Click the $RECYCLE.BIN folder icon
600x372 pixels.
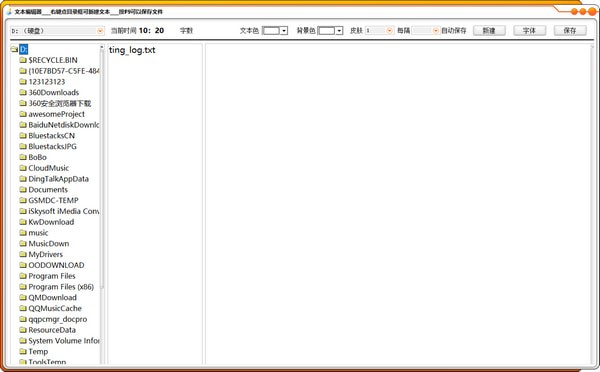(23, 60)
